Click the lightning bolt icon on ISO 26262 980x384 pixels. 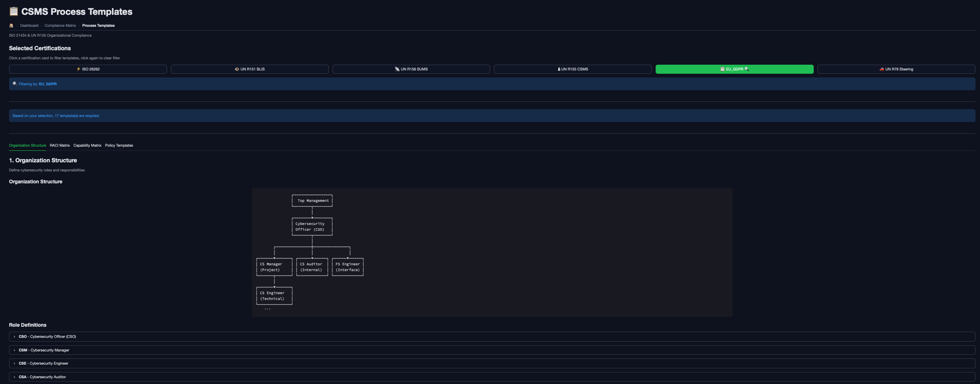click(x=79, y=69)
